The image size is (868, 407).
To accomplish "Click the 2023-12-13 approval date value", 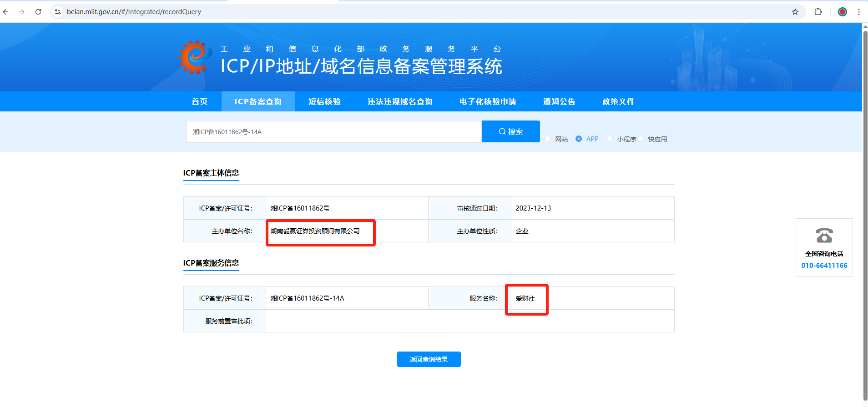I will click(533, 208).
